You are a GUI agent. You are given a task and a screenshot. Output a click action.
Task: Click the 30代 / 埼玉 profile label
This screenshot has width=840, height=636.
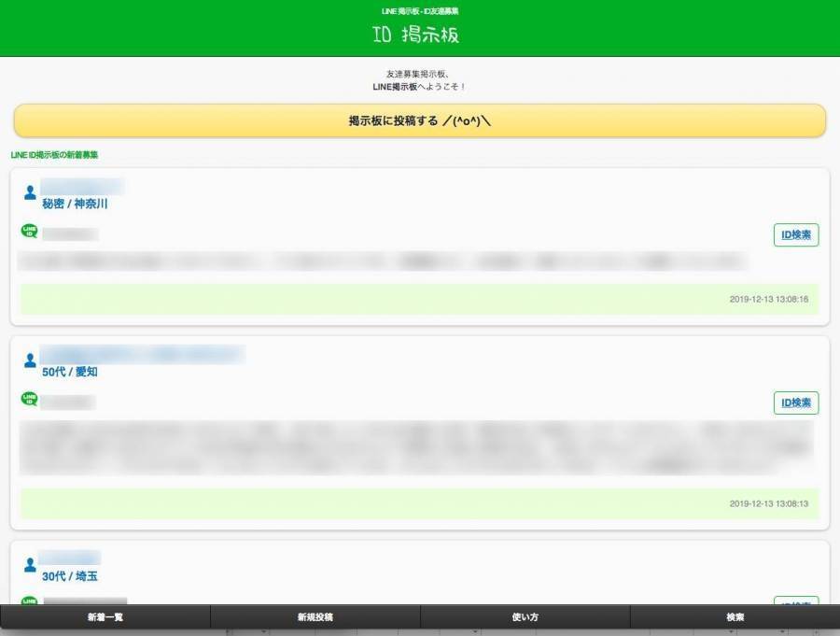coord(70,576)
